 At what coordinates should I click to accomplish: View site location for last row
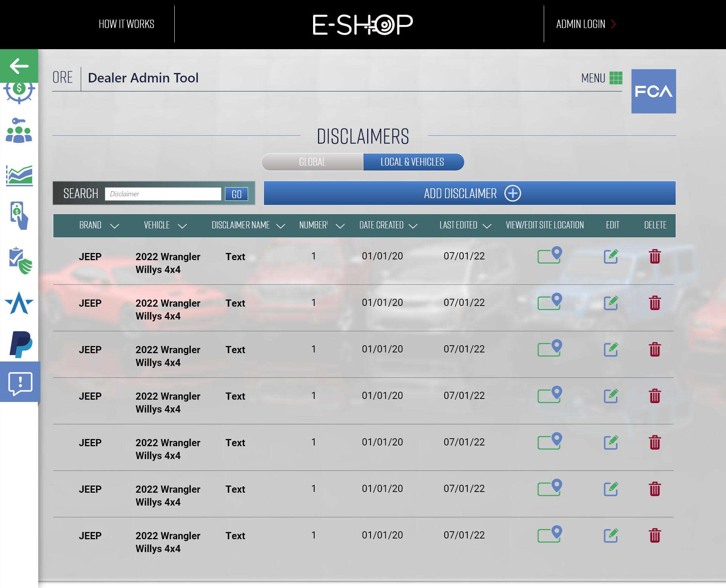point(550,534)
